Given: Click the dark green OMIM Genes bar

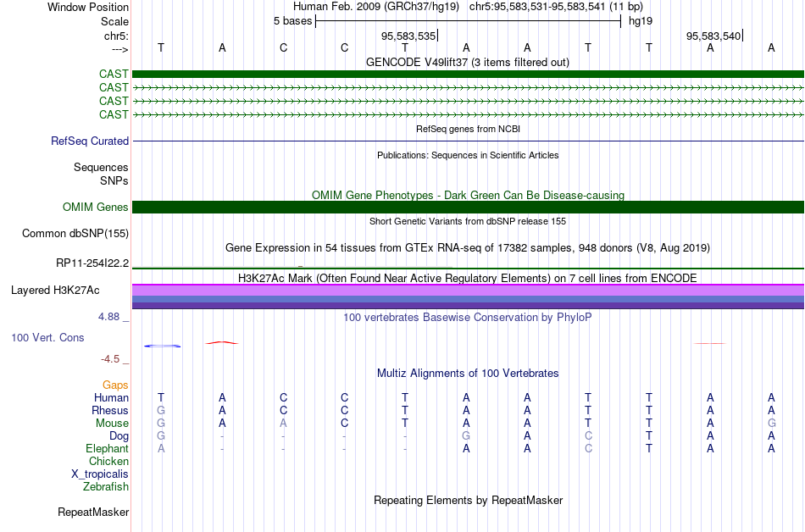Looking at the screenshot, I should point(468,207).
